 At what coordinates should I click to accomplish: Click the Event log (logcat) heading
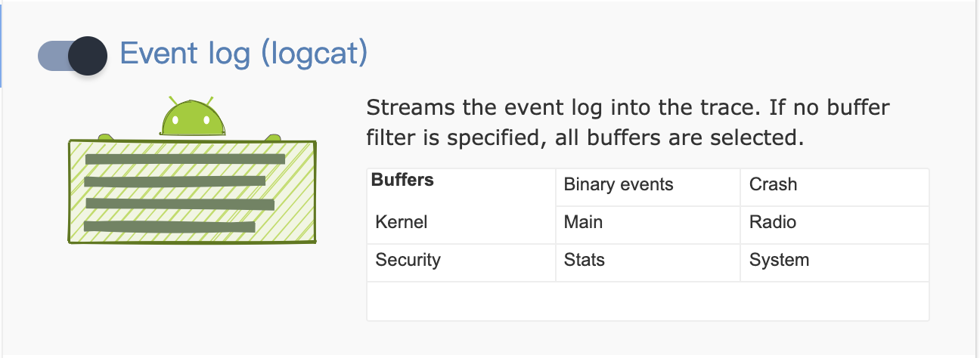click(243, 54)
